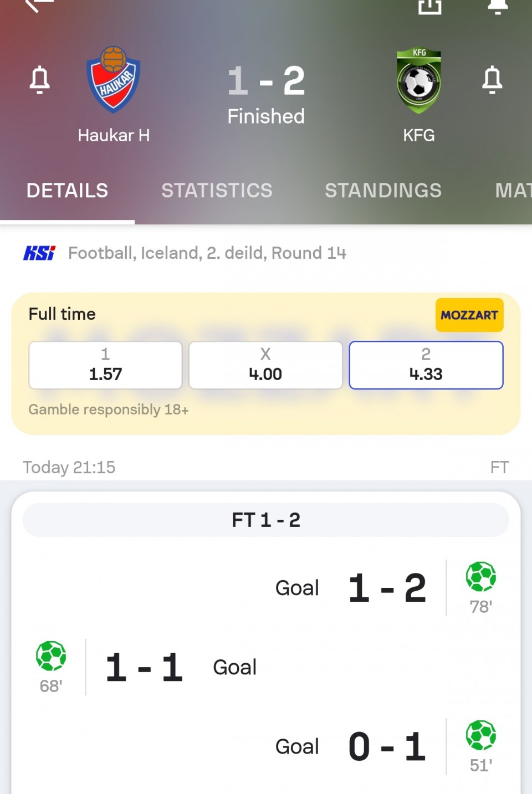532x794 pixels.
Task: Open the KFG team crest
Action: tap(419, 80)
